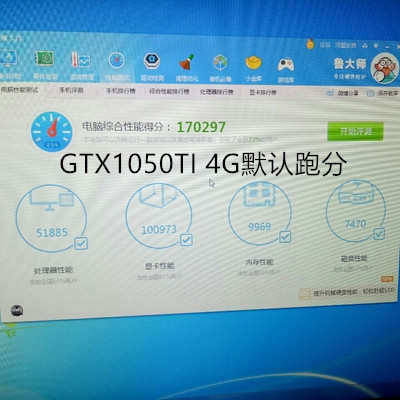400x400 pixels.
Task: Click the disk score 7470
Action: coord(355,224)
